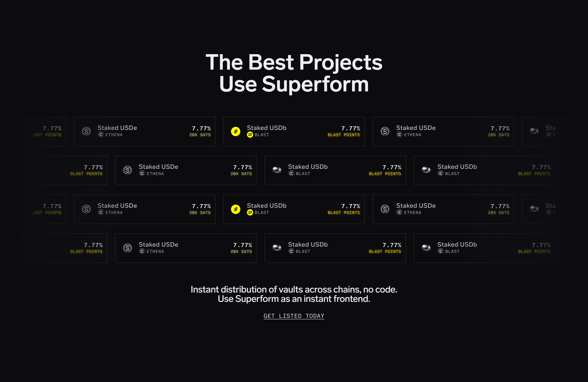The height and width of the screenshot is (382, 588).
Task: Open the Staked USDb vault card with BLAST POINTS
Action: coord(294,131)
